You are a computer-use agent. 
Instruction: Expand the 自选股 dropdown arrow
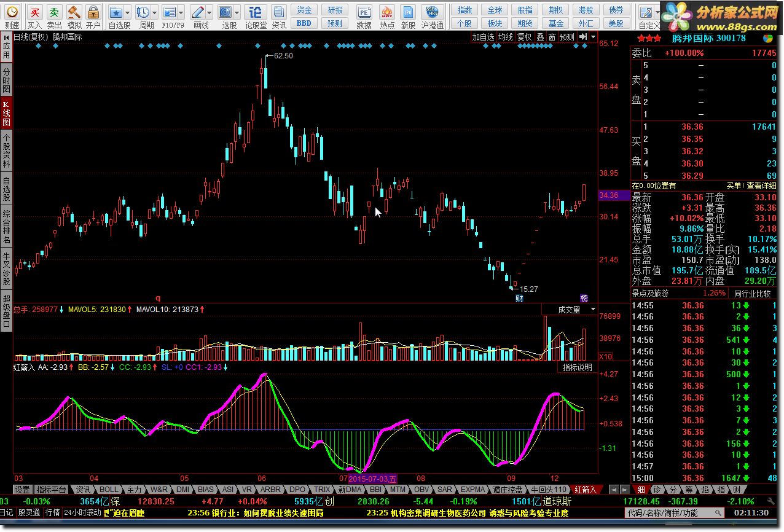tap(127, 12)
